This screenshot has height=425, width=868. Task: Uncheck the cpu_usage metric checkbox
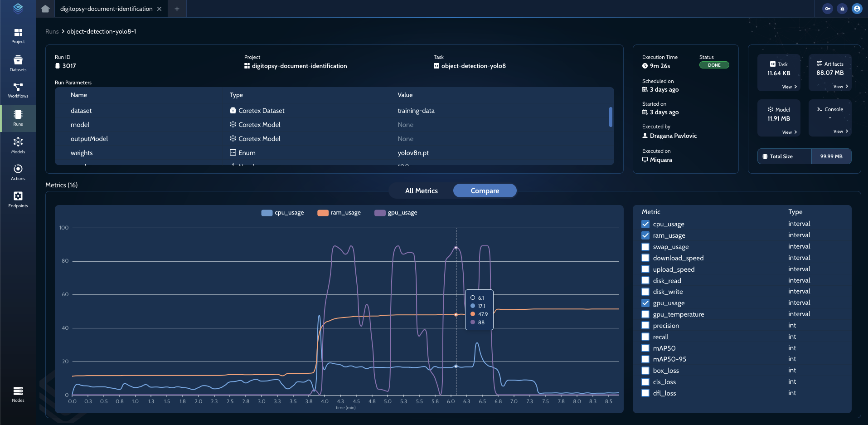645,224
